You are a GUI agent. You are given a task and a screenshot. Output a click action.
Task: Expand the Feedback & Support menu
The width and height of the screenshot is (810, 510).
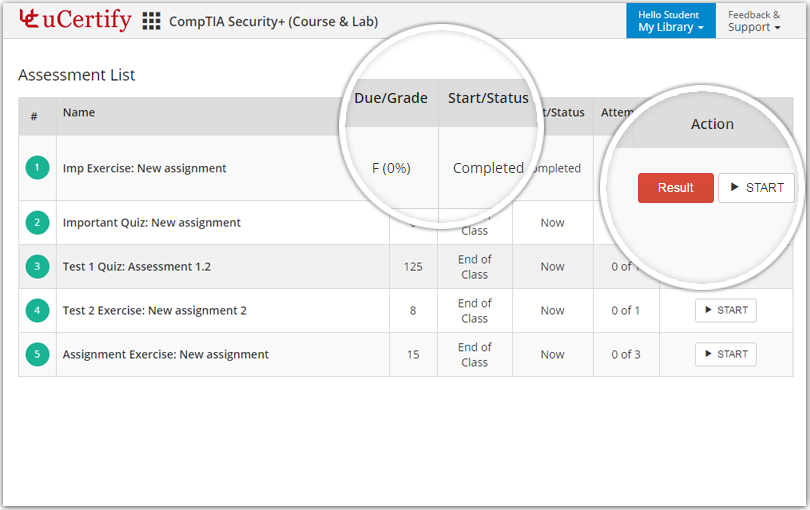754,21
